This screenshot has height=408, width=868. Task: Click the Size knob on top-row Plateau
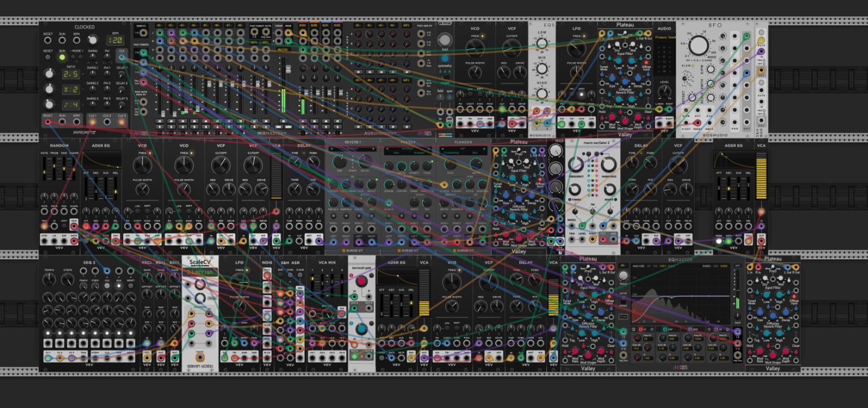[x=612, y=78]
